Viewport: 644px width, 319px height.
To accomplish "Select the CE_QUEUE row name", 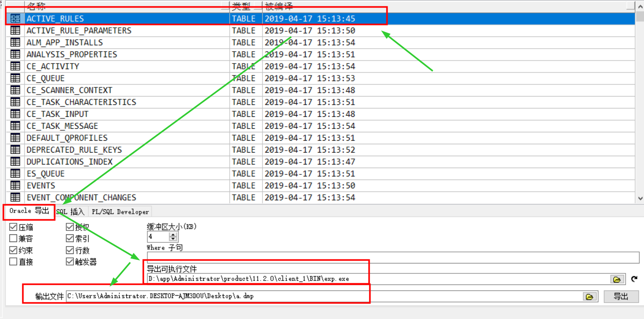I will (x=45, y=78).
